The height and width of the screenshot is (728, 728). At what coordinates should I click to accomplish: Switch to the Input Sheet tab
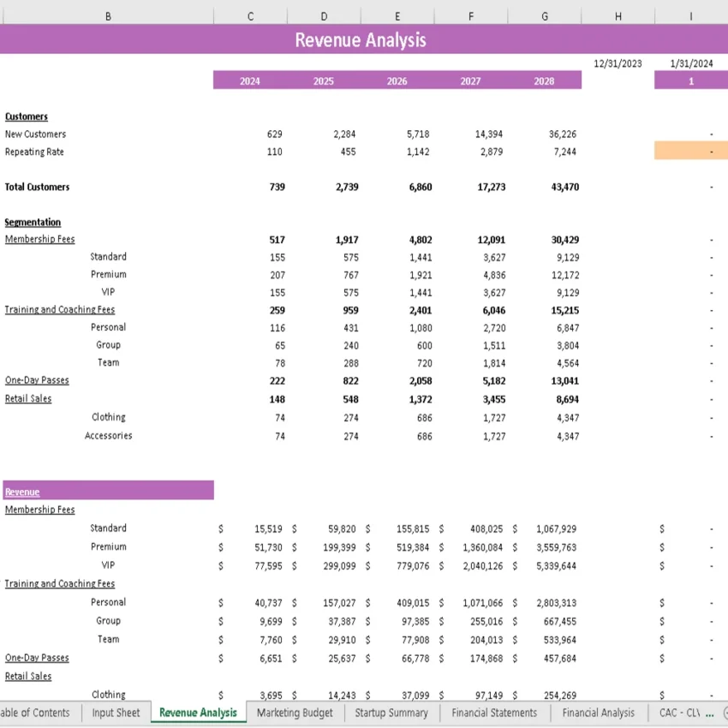coord(116,713)
